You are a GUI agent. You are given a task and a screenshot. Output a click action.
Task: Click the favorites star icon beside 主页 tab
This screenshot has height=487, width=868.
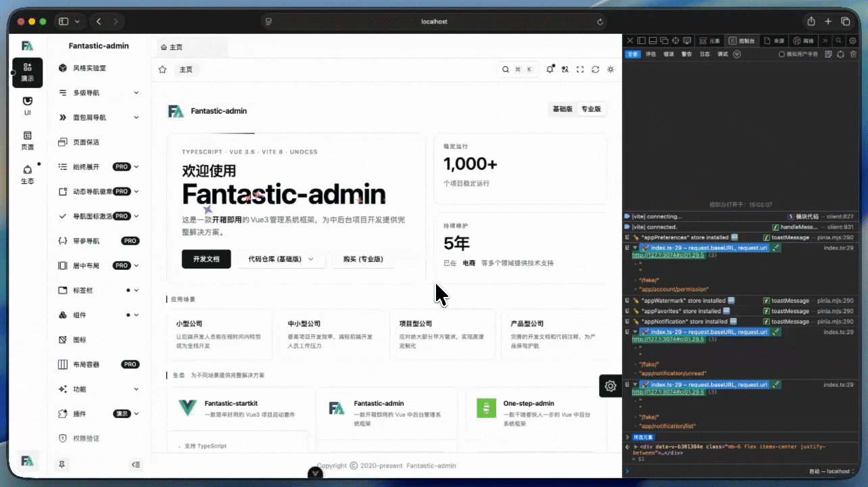162,70
